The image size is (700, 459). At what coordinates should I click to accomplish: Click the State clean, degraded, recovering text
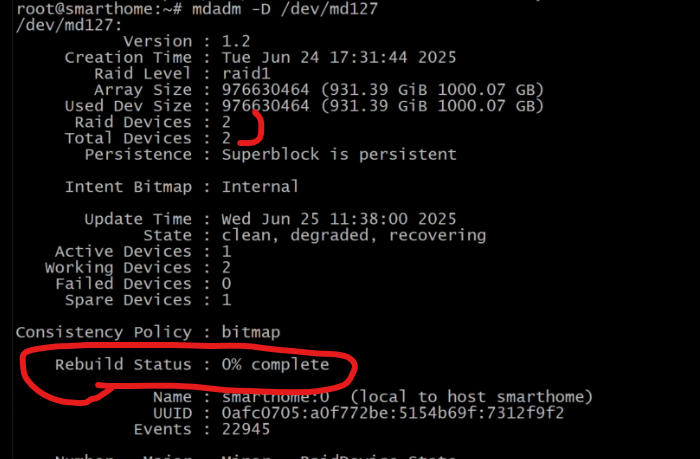(x=354, y=235)
